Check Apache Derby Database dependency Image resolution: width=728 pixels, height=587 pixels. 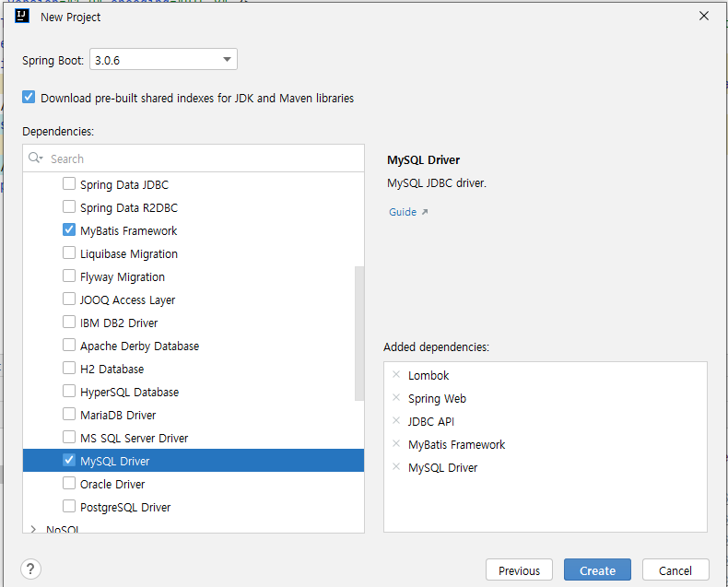69,345
